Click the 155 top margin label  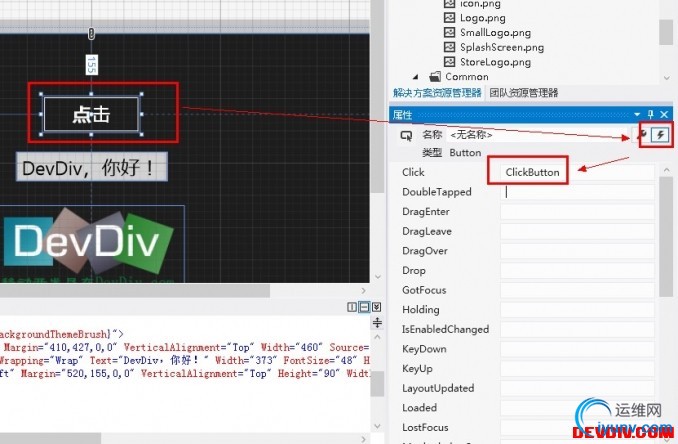pyautogui.click(x=91, y=65)
